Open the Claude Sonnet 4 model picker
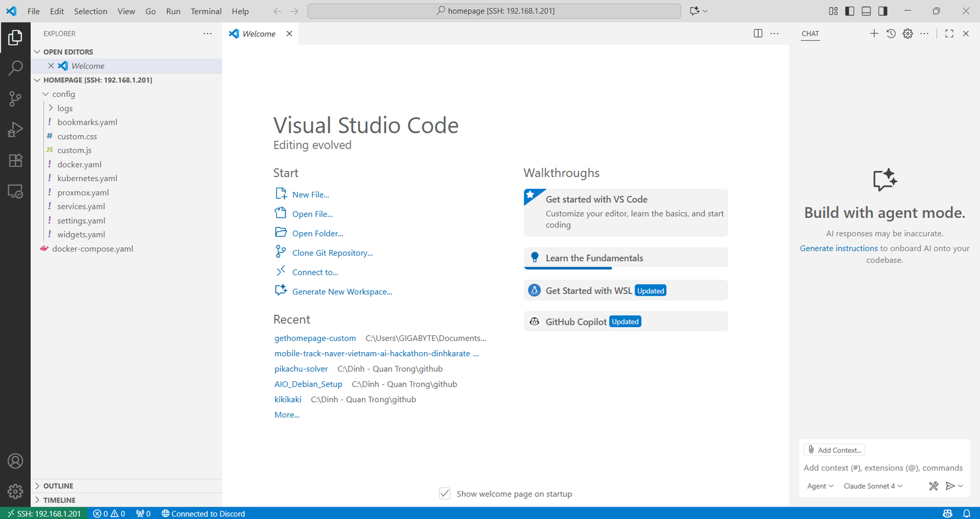The height and width of the screenshot is (519, 980). 872,486
